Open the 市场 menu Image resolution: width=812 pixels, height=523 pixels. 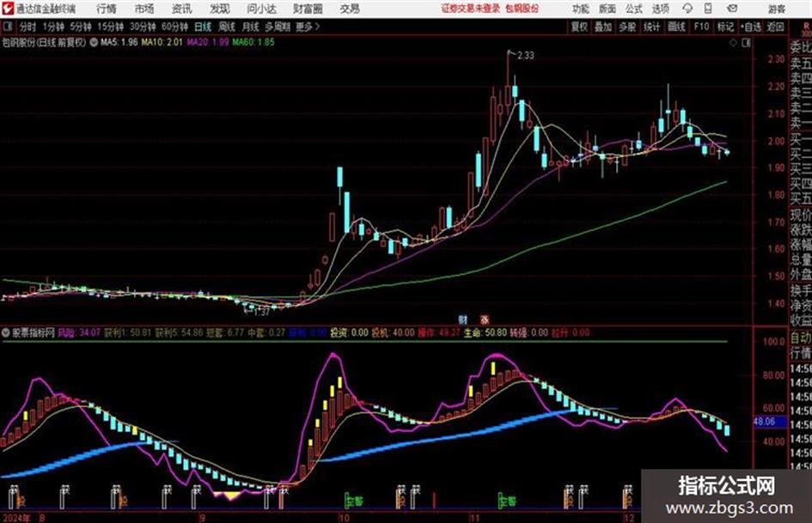(x=144, y=9)
